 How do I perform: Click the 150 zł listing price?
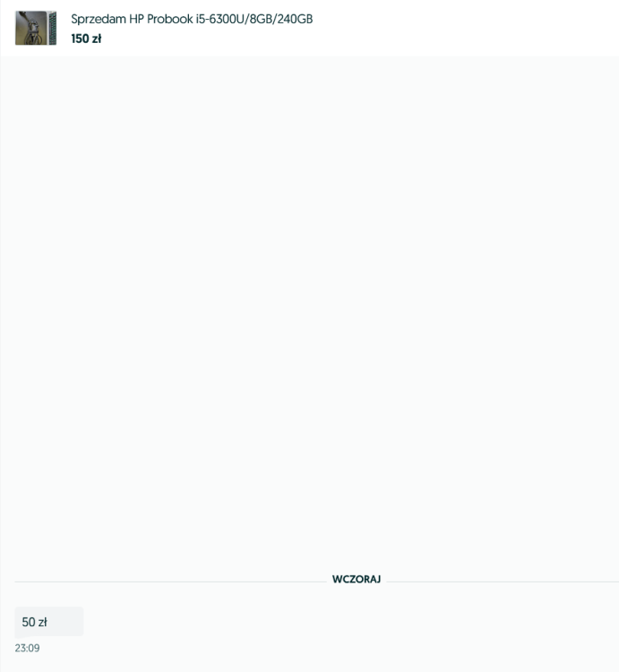click(86, 39)
